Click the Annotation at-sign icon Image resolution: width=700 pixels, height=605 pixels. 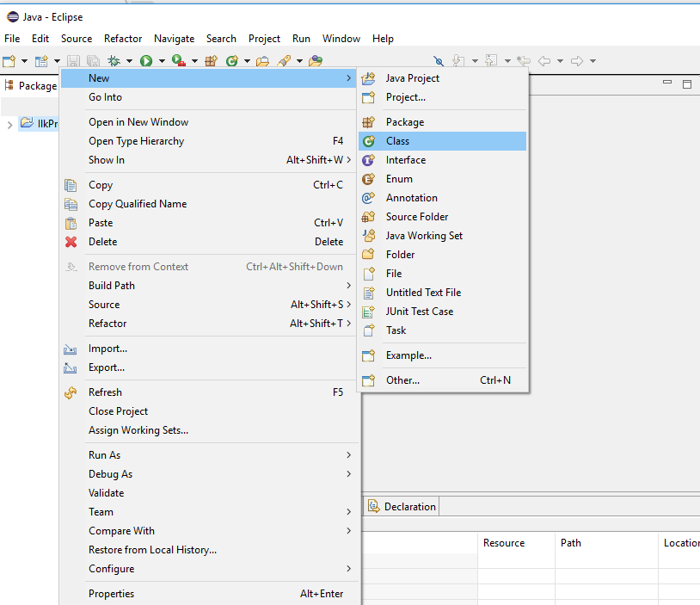tap(368, 198)
